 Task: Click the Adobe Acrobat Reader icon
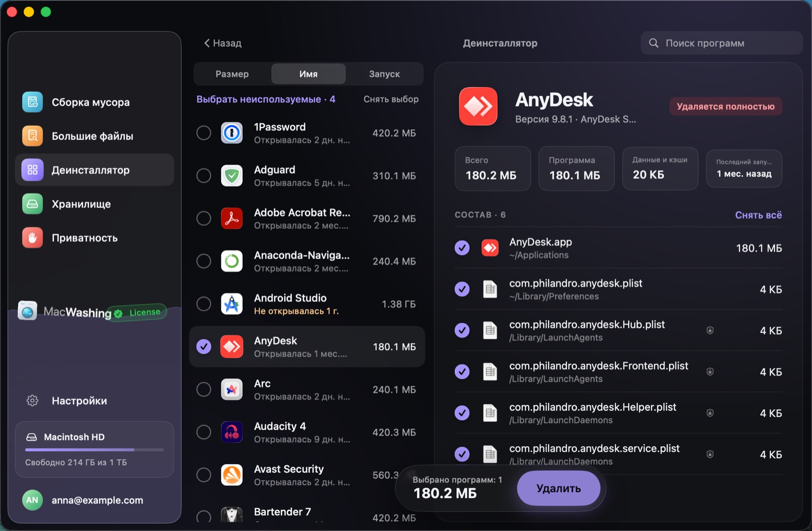click(232, 218)
